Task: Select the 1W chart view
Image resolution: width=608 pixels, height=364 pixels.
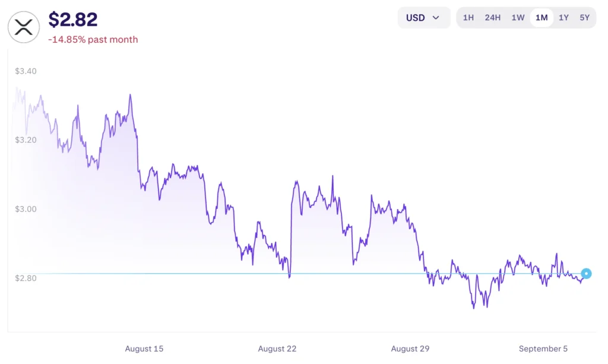Action: (x=517, y=18)
